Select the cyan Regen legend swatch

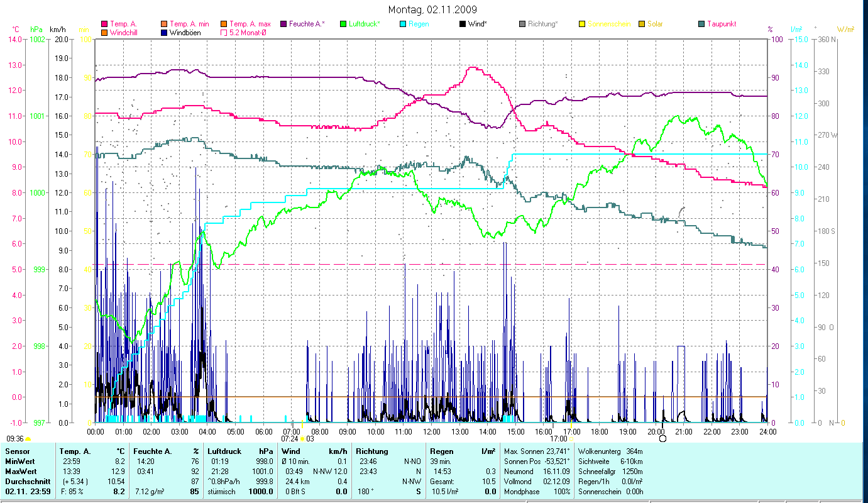403,24
